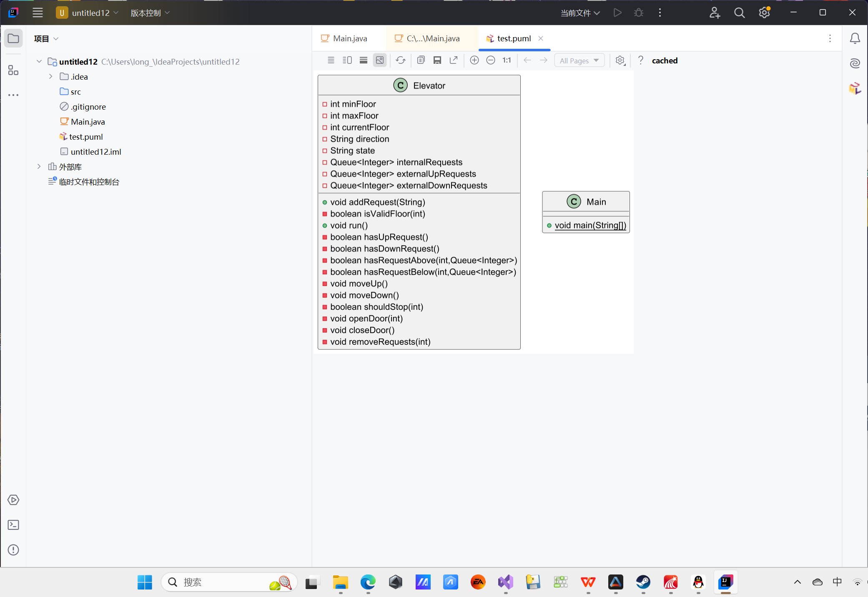
Task: Zoom out the PlantUML diagram
Action: click(x=491, y=60)
